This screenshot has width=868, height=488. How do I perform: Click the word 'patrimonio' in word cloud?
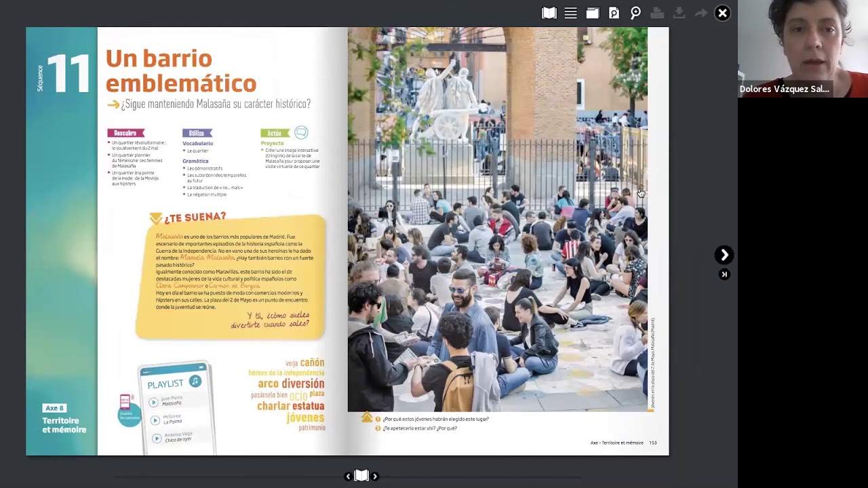(x=312, y=428)
